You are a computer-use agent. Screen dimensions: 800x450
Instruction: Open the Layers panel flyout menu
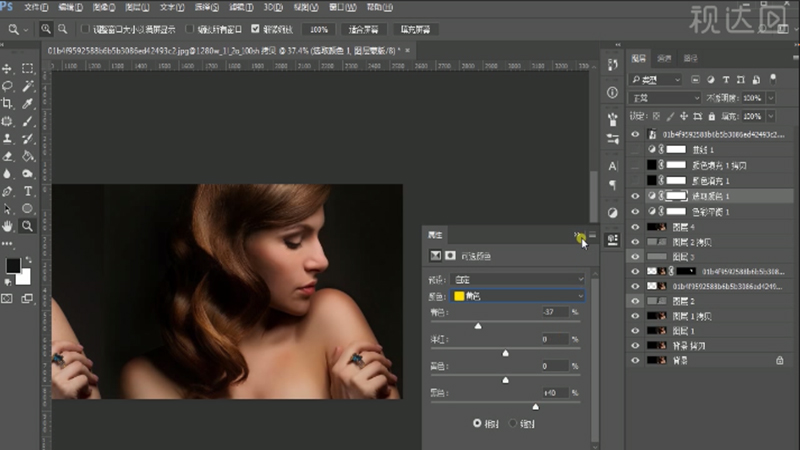click(x=796, y=58)
